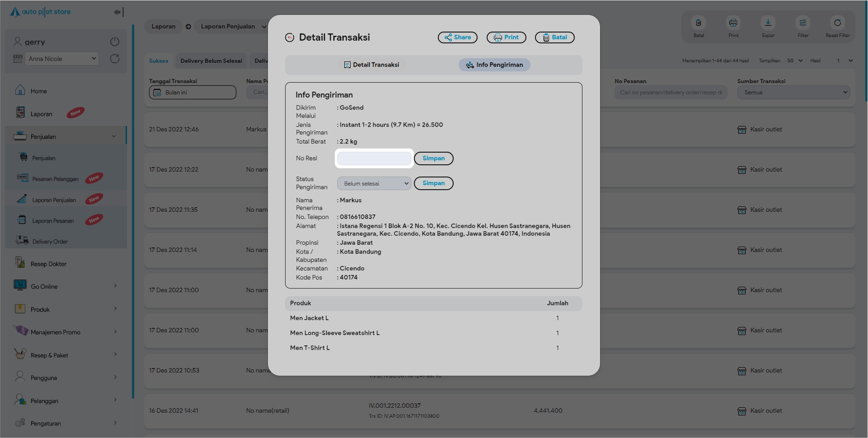Click the power logout icon next to gerry
This screenshot has height=438, width=868.
tap(115, 42)
